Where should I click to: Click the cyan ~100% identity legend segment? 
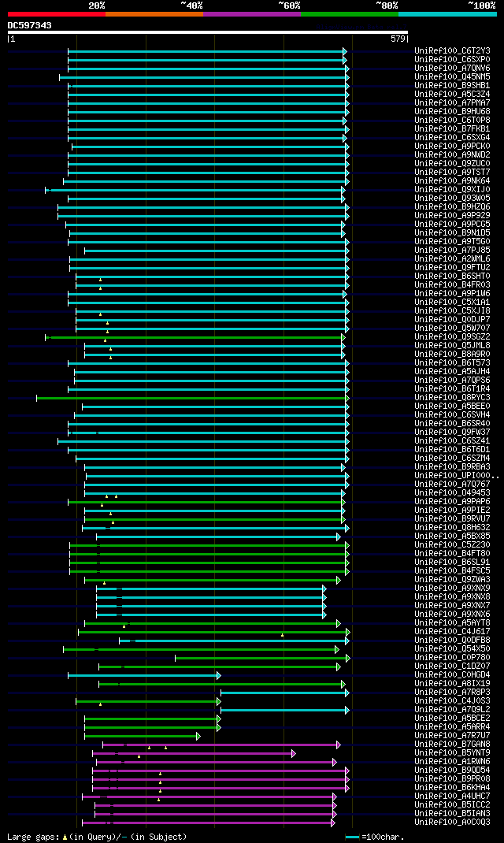pyautogui.click(x=447, y=13)
